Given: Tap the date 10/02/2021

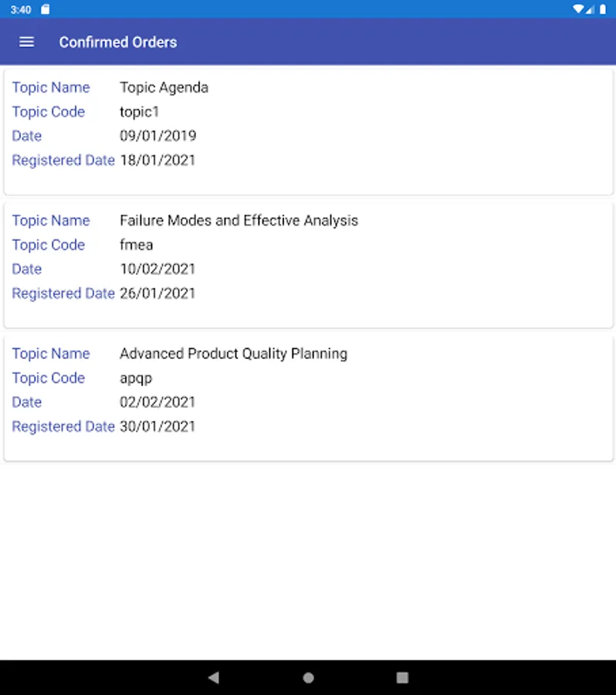Looking at the screenshot, I should click(157, 269).
